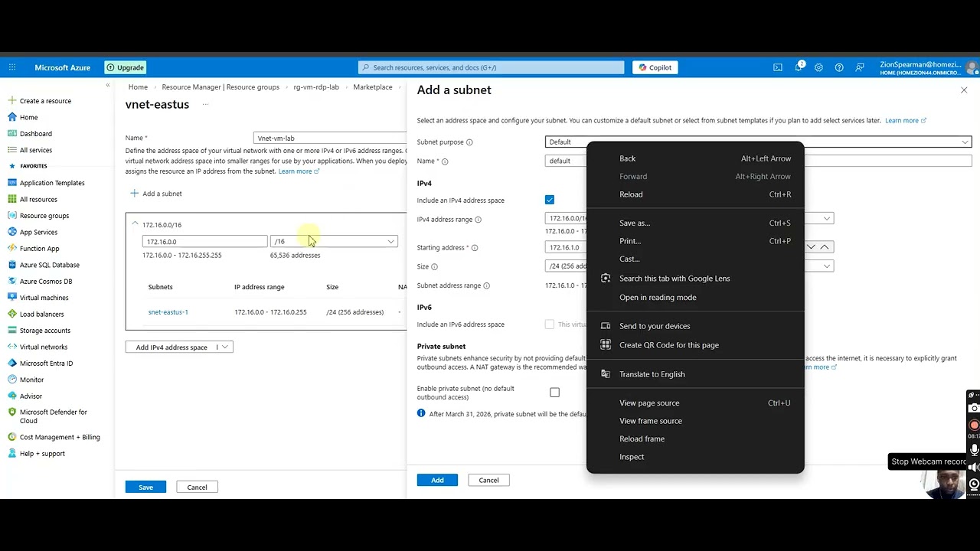Screen dimensions: 980x551
Task: Choose Create QR Code for this page
Action: pos(695,345)
